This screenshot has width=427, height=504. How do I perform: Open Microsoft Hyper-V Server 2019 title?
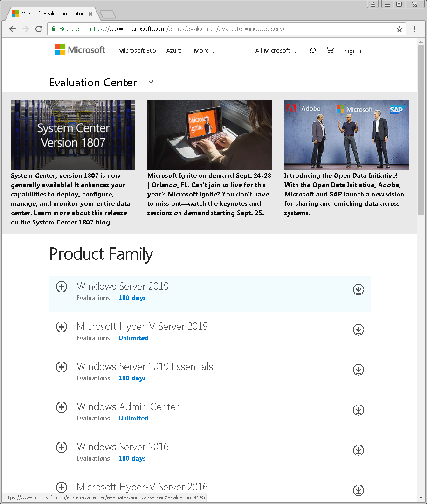(142, 326)
